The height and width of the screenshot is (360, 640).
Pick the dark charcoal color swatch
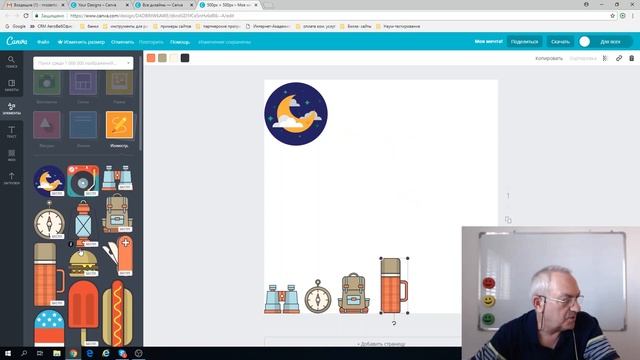185,58
